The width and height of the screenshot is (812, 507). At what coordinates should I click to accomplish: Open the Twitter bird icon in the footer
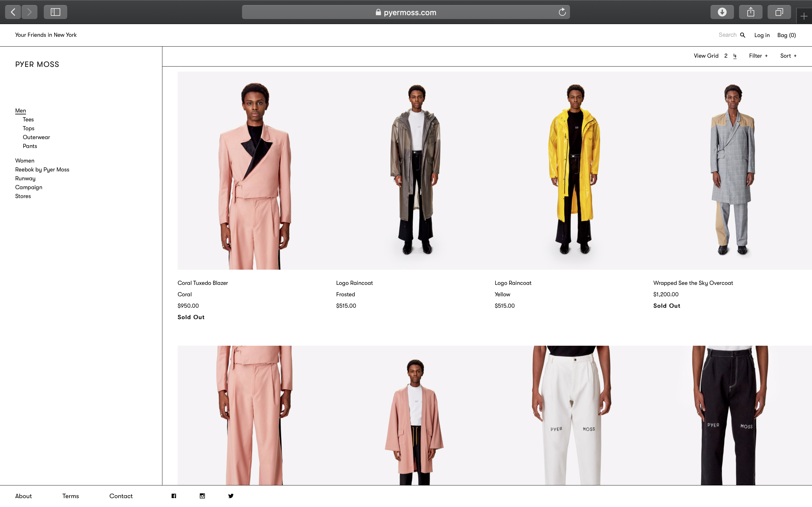[x=231, y=496]
